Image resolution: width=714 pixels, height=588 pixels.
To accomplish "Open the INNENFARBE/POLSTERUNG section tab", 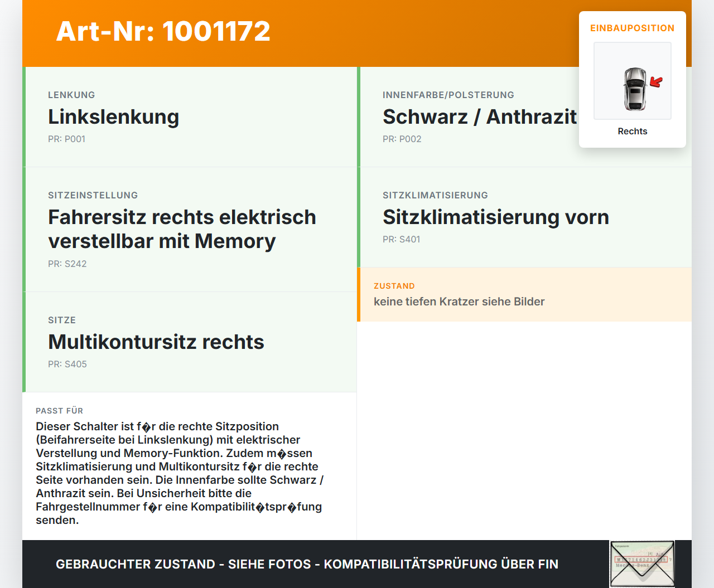I will point(448,95).
